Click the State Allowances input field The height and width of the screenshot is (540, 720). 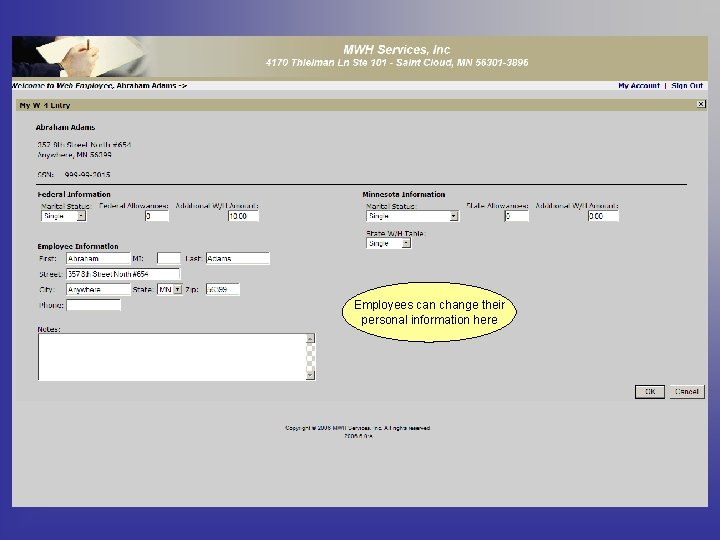517,216
